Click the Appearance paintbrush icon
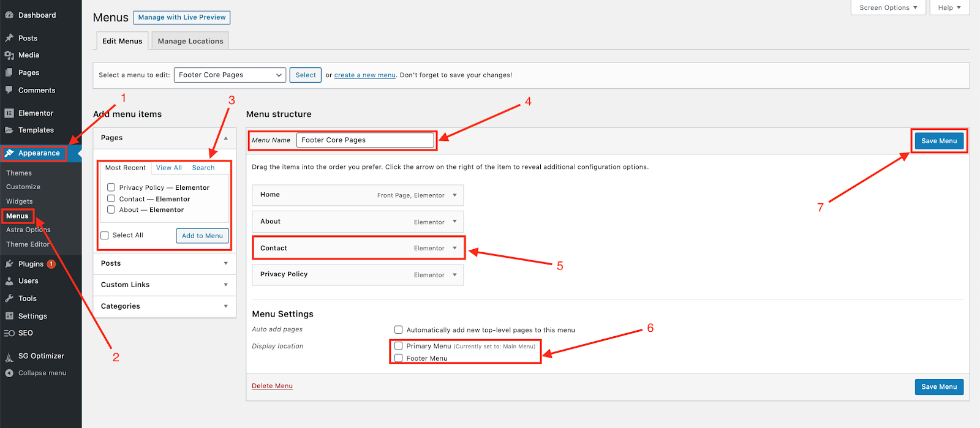The image size is (980, 428). (x=9, y=153)
